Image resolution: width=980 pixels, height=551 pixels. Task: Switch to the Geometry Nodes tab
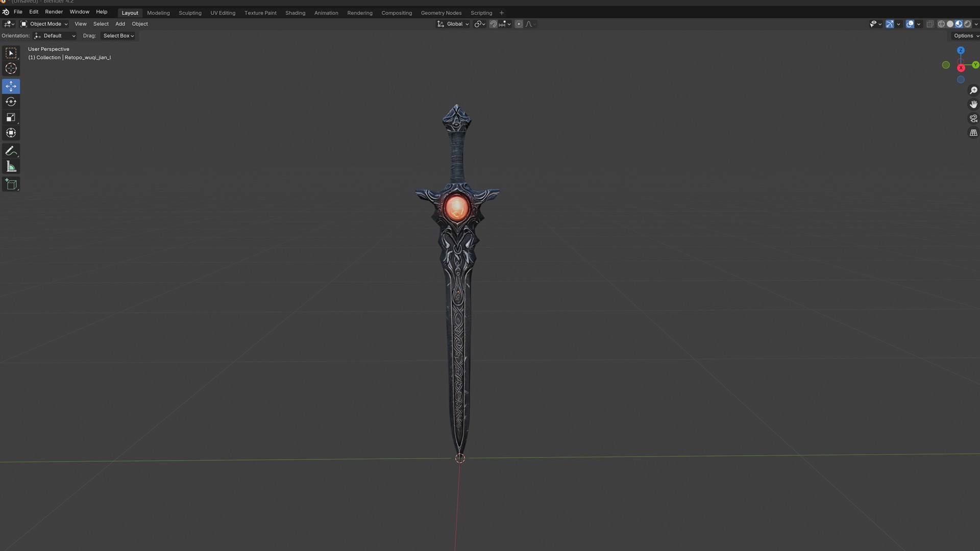coord(441,13)
